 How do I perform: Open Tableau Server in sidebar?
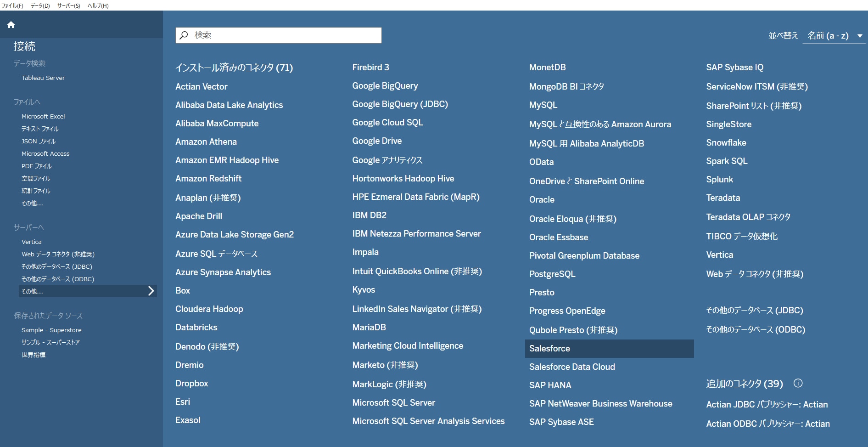click(43, 78)
